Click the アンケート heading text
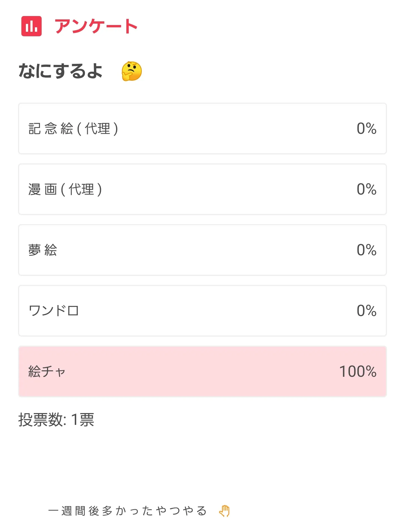405x532 pixels. click(x=96, y=26)
